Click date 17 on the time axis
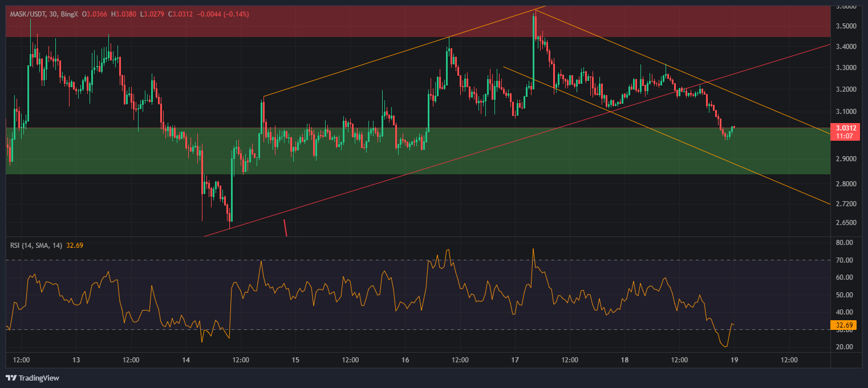 [515, 360]
